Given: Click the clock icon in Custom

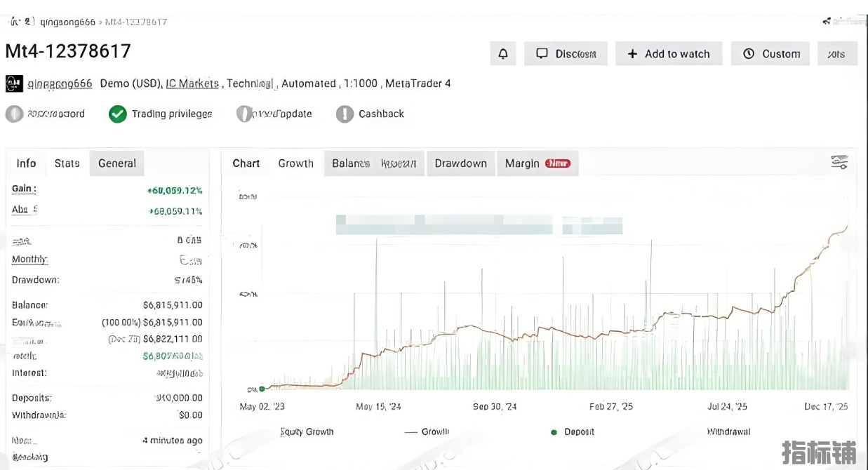Looking at the screenshot, I should pyautogui.click(x=749, y=54).
